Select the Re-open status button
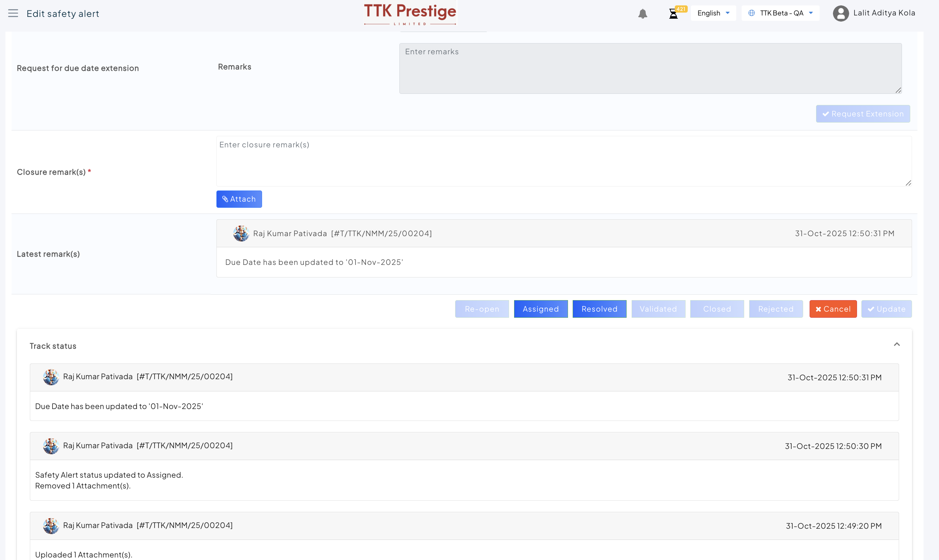939x560 pixels. coord(482,309)
